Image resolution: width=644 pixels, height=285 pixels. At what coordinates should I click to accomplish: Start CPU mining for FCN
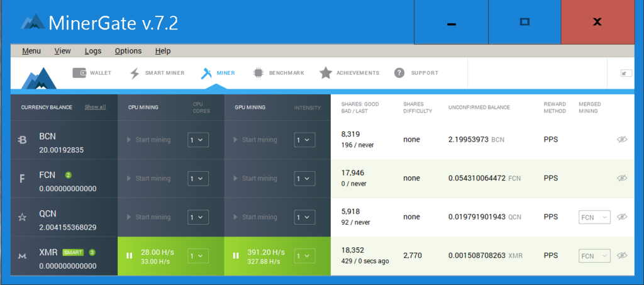pyautogui.click(x=148, y=178)
